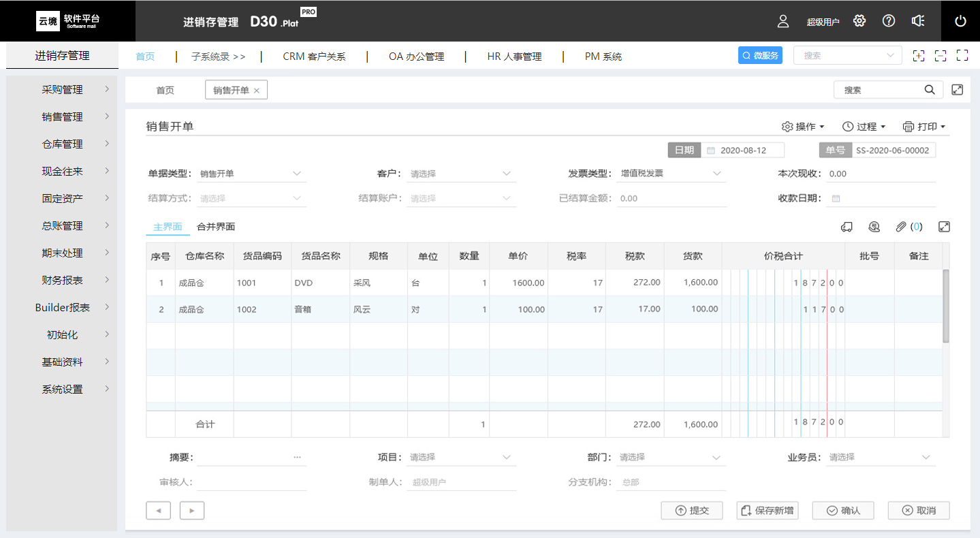This screenshot has width=980, height=538.
Task: Click the zoom-out minus frame icon
Action: (941, 56)
